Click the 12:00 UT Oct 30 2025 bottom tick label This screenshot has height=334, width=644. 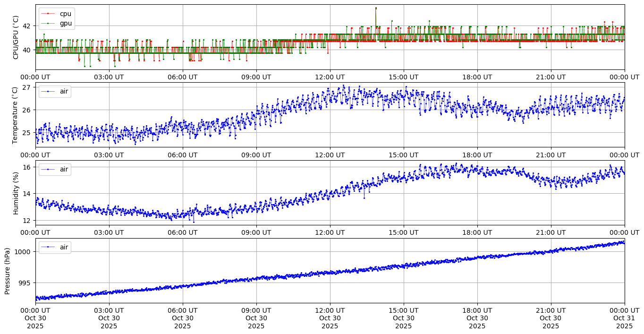pos(330,318)
